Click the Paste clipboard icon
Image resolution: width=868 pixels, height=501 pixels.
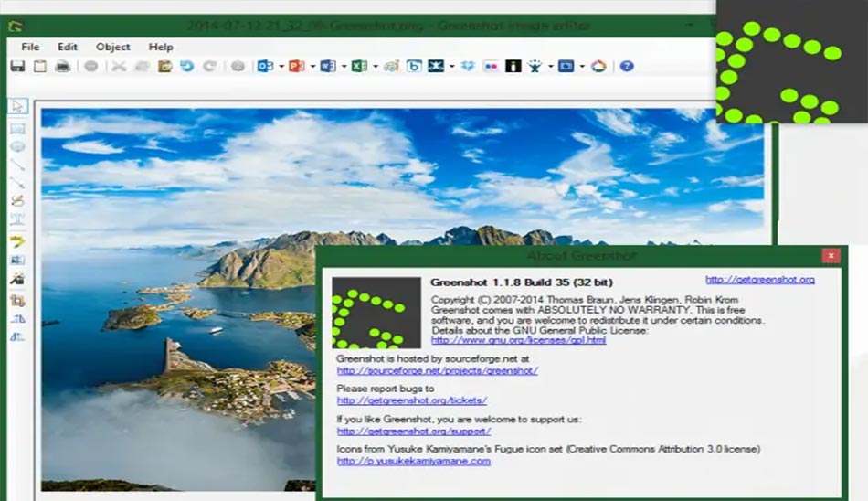click(164, 67)
